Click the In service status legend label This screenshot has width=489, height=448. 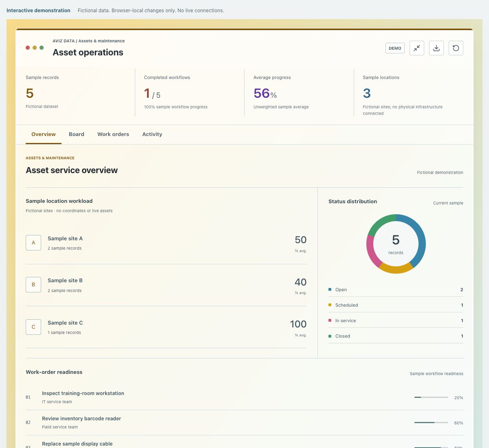(x=346, y=321)
